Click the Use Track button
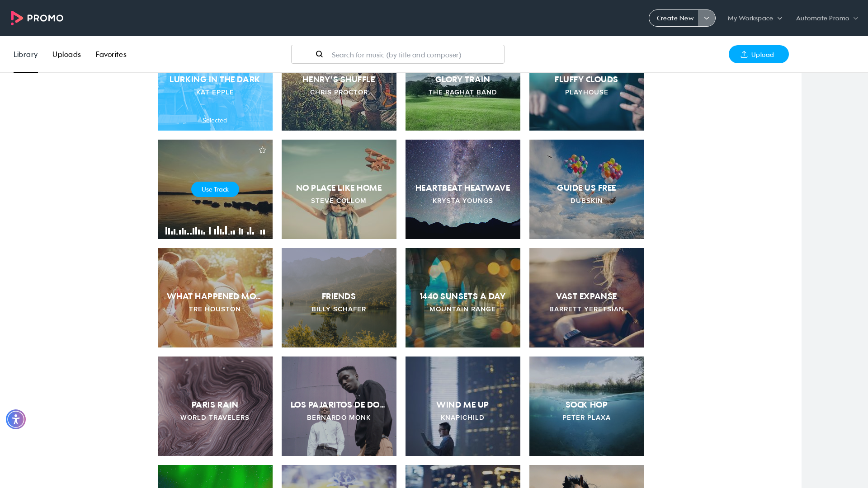 [x=215, y=189]
